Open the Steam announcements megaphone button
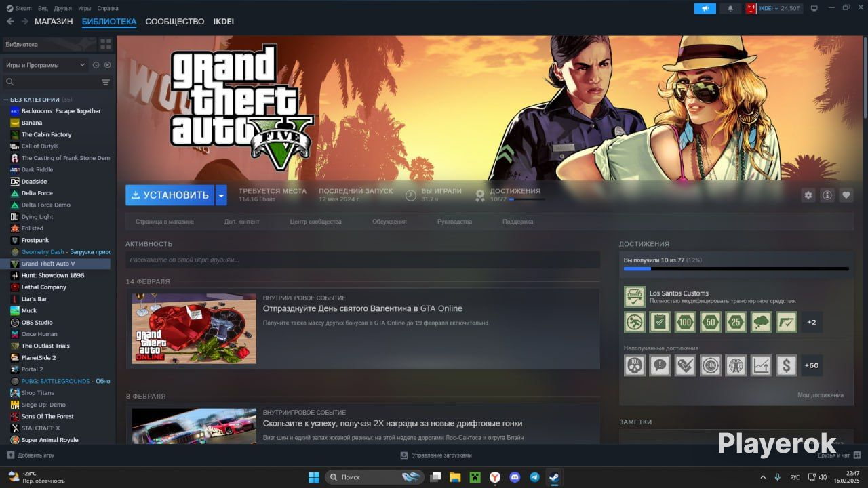 pos(705,9)
